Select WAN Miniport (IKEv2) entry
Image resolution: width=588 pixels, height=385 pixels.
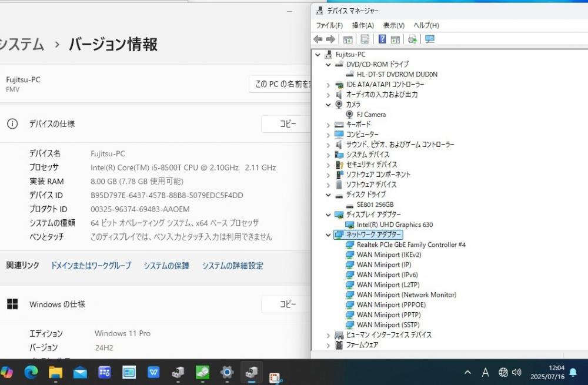389,255
